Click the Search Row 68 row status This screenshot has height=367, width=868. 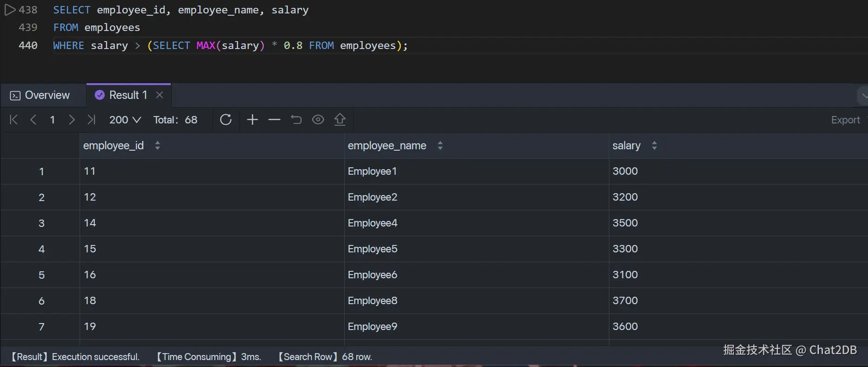tap(325, 357)
